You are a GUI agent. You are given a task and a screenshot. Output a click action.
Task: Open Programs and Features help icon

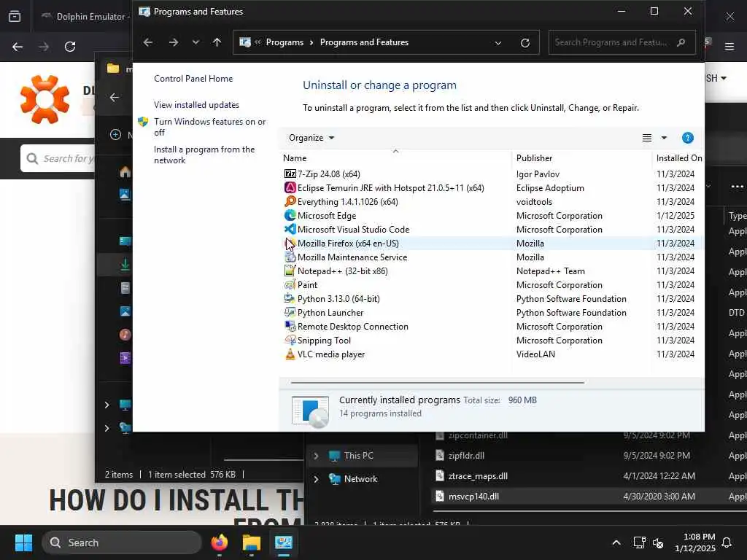coord(687,138)
